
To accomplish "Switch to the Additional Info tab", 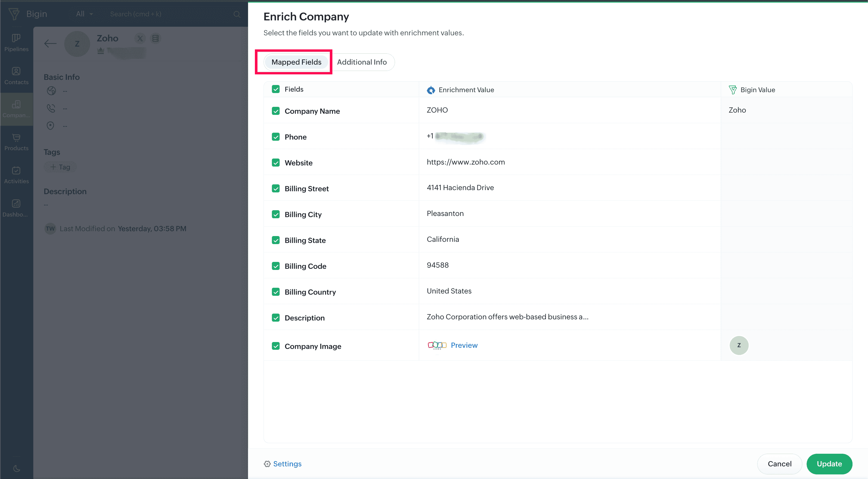I will coord(362,62).
